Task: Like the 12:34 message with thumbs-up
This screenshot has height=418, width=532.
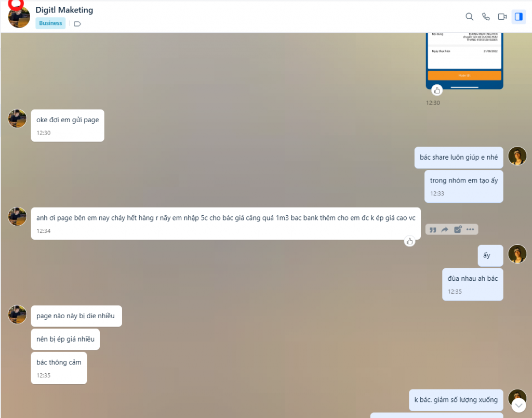Action: pyautogui.click(x=410, y=241)
